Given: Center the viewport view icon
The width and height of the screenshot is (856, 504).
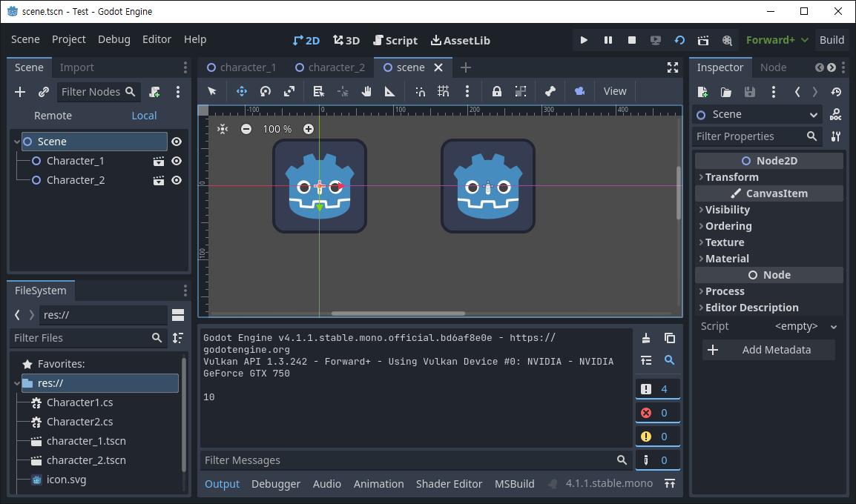Looking at the screenshot, I should tap(223, 129).
